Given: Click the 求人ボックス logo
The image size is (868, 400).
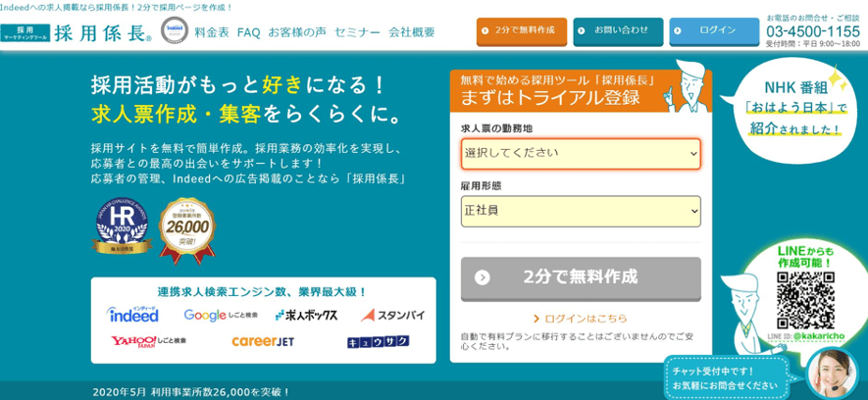Looking at the screenshot, I should point(306,315).
